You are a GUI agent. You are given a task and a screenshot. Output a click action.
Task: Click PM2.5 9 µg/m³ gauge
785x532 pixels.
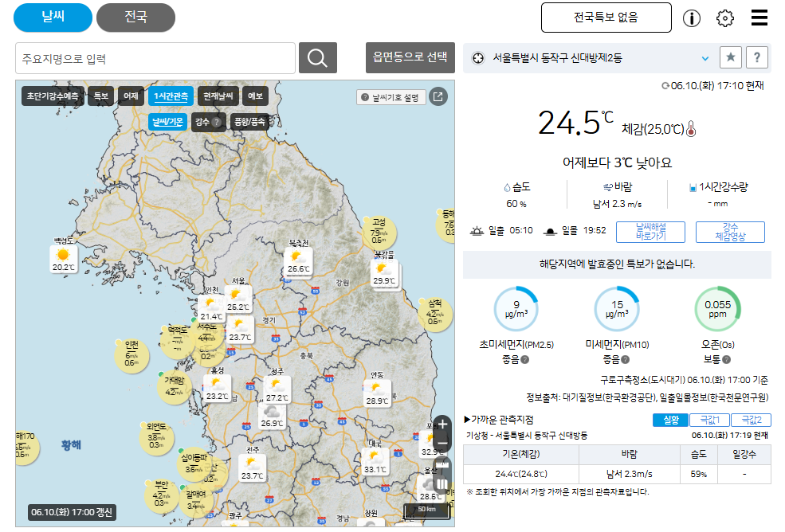coord(516,309)
